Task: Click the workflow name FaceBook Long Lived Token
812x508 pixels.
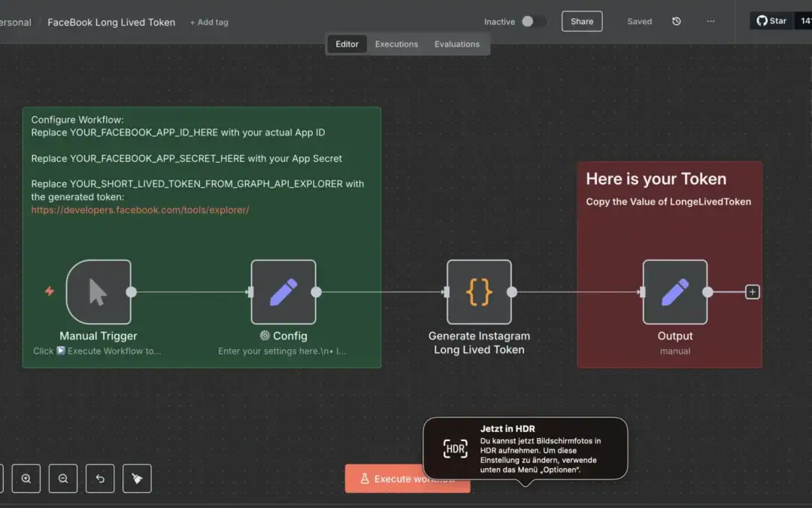Action: pyautogui.click(x=111, y=23)
